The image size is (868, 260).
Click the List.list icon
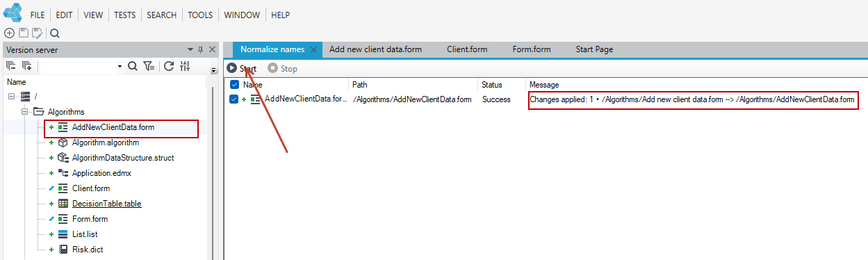pyautogui.click(x=63, y=234)
